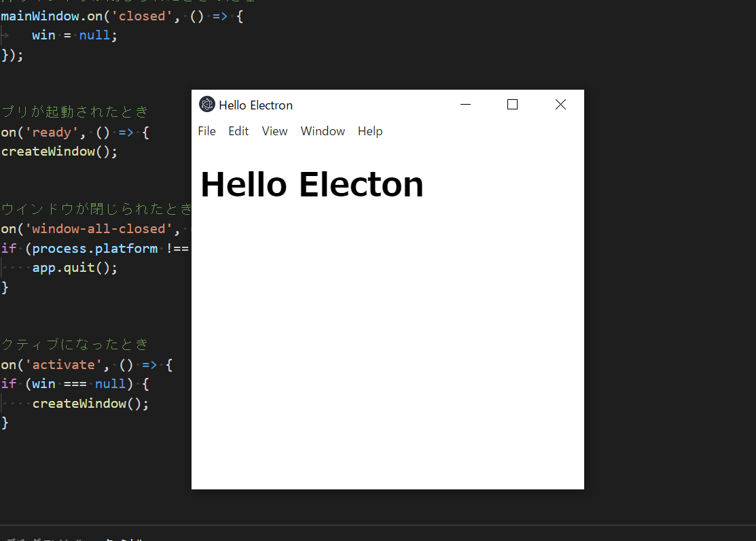Click the Hello Electron window title text

click(255, 105)
